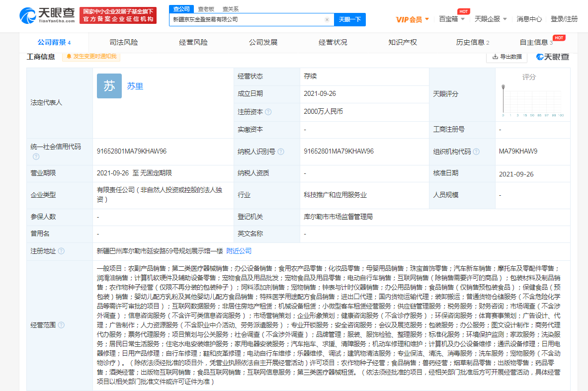Clear the search box with the X icon
This screenshot has height=391, width=588.
tap(327, 20)
